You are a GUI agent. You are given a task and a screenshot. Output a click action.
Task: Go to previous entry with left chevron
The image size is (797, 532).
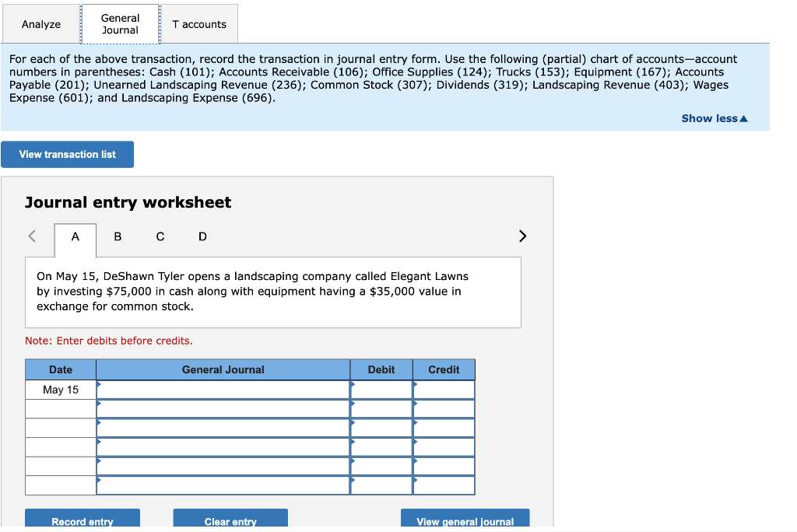pos(32,236)
